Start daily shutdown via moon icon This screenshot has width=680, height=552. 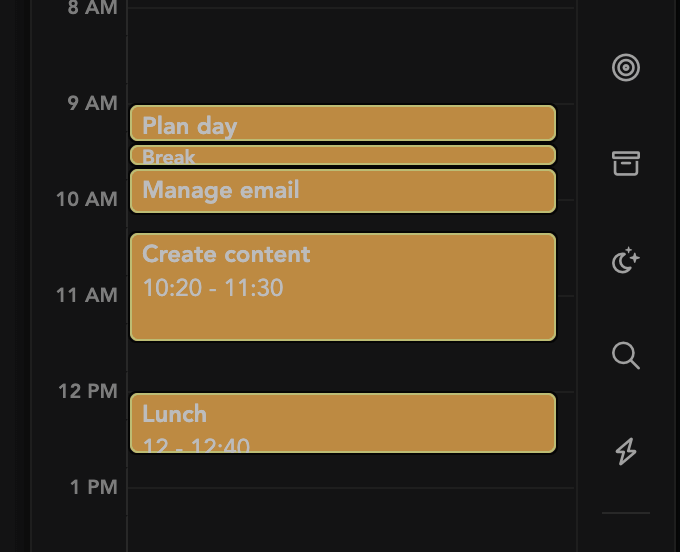point(625,260)
